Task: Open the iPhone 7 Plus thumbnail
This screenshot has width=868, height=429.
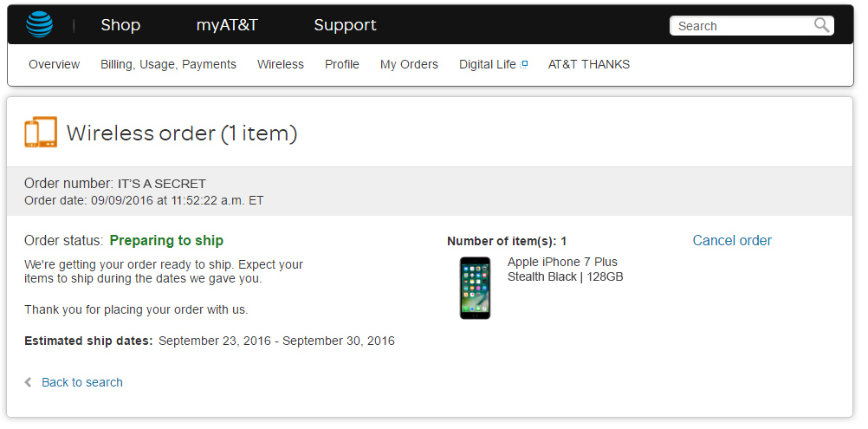Action: (475, 288)
